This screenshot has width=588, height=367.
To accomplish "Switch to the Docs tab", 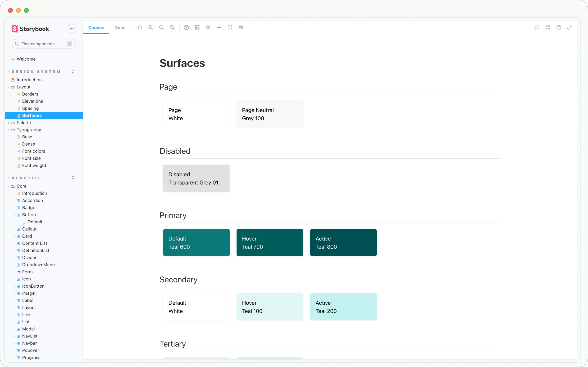I will (x=120, y=28).
